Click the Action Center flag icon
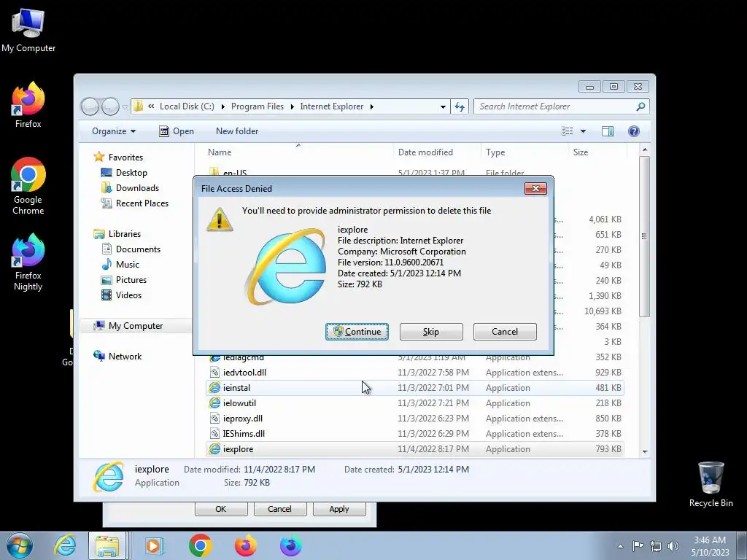 (638, 545)
